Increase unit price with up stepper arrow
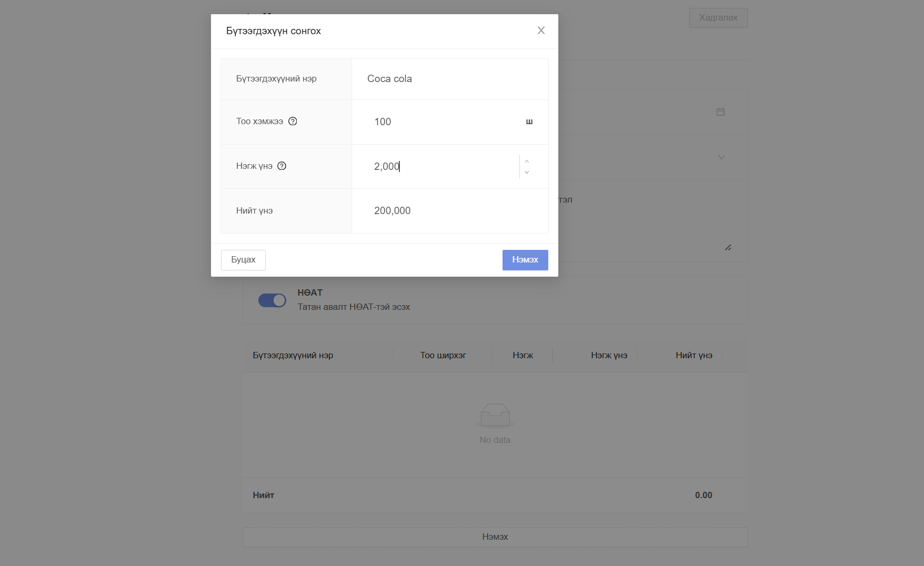This screenshot has width=924, height=566. pyautogui.click(x=527, y=161)
